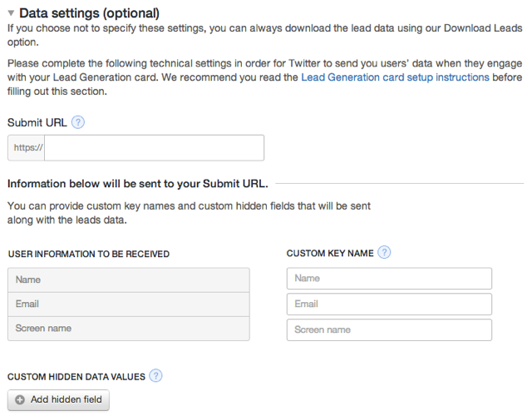Click the Data settings (optional) heading

89,13
